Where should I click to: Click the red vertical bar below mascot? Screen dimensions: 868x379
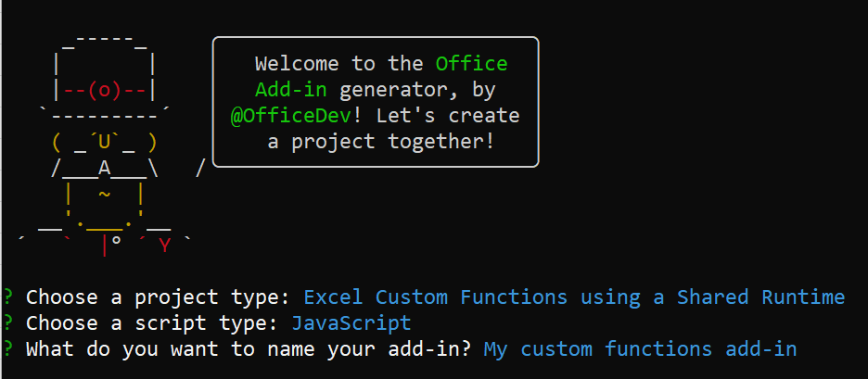point(104,246)
